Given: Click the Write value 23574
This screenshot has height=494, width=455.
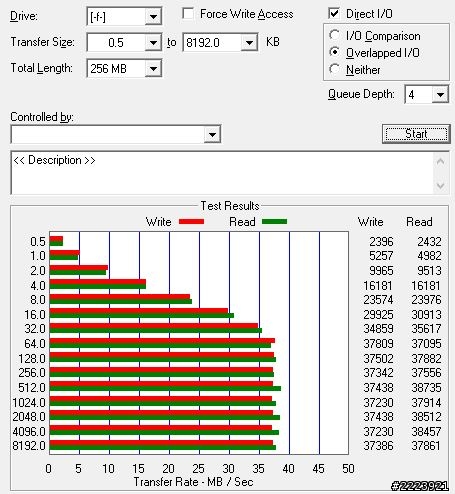Looking at the screenshot, I should (378, 299).
